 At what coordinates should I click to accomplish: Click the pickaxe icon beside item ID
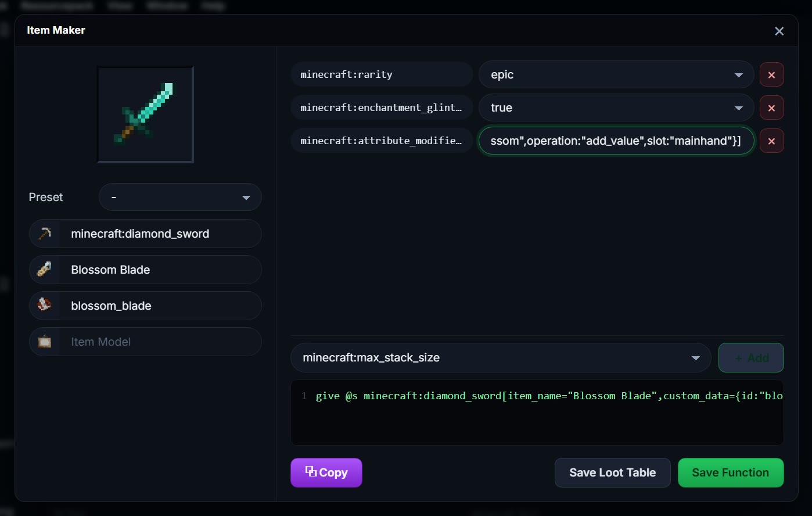(x=45, y=234)
